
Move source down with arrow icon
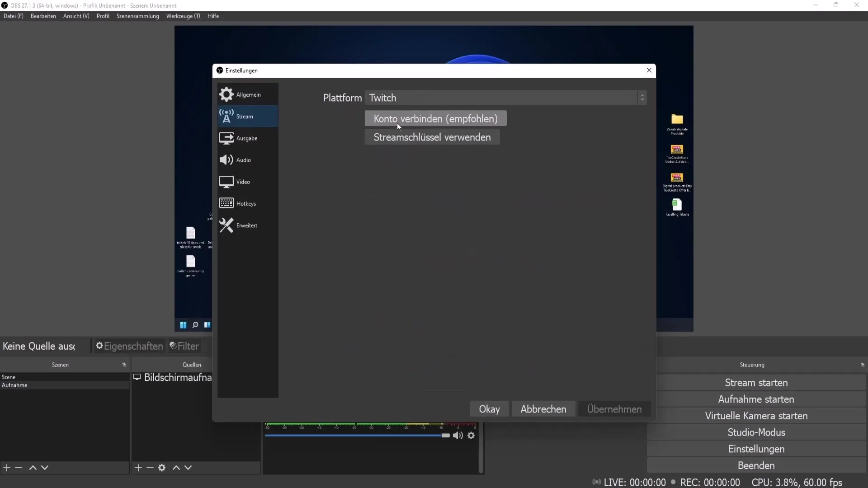tap(188, 468)
